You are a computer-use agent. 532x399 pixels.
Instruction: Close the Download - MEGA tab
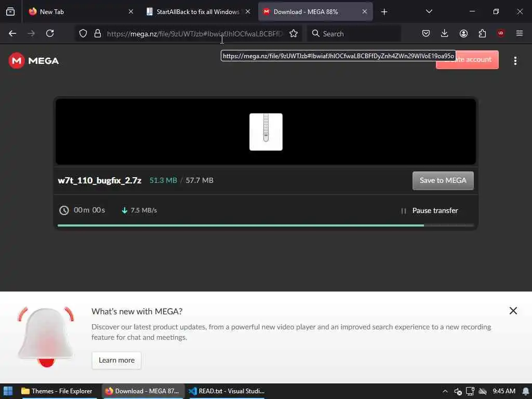(364, 11)
